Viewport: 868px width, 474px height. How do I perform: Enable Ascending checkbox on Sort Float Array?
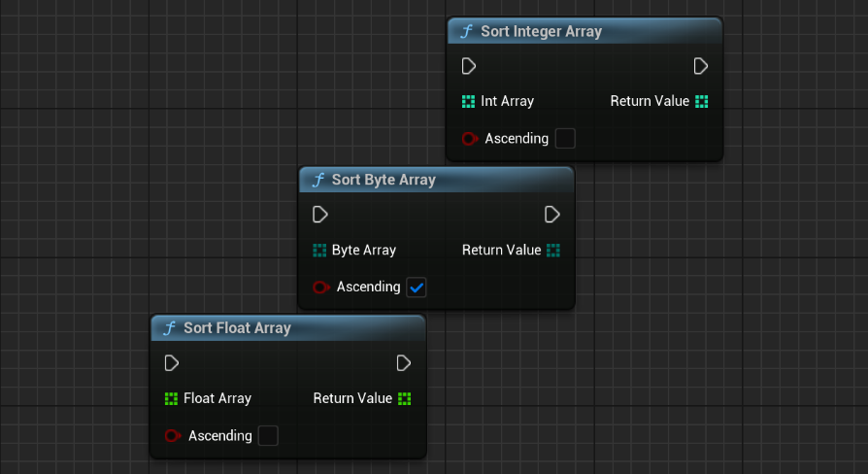coord(268,436)
